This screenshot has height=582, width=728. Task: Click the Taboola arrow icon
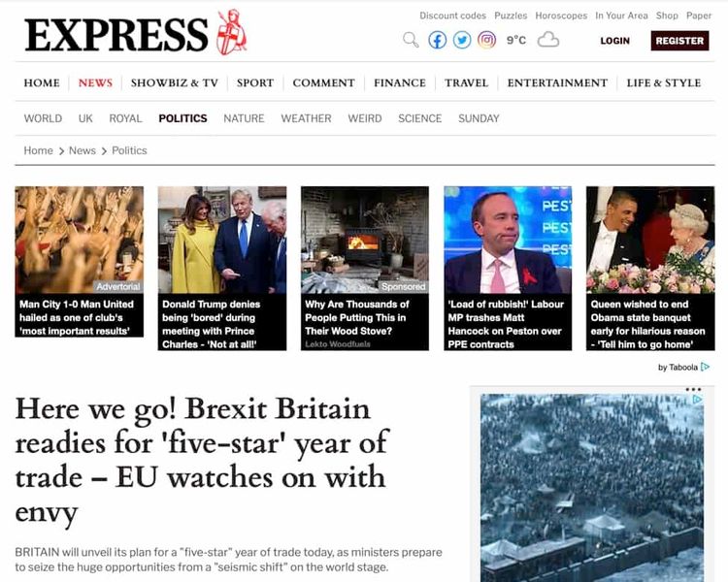(706, 367)
